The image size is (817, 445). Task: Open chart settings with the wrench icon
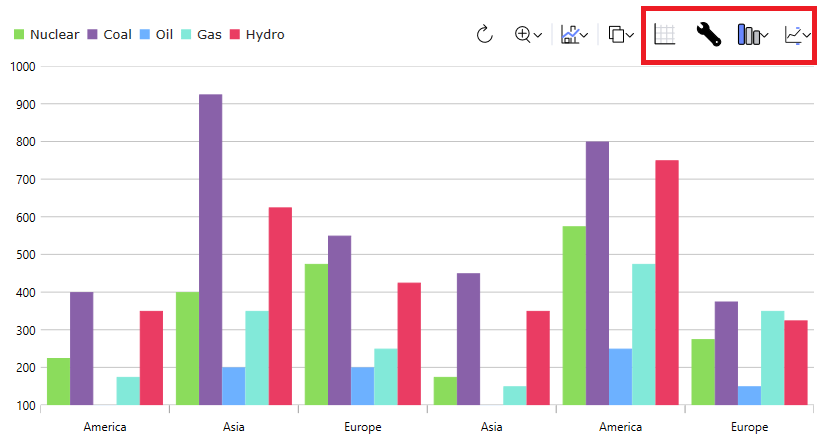(708, 35)
